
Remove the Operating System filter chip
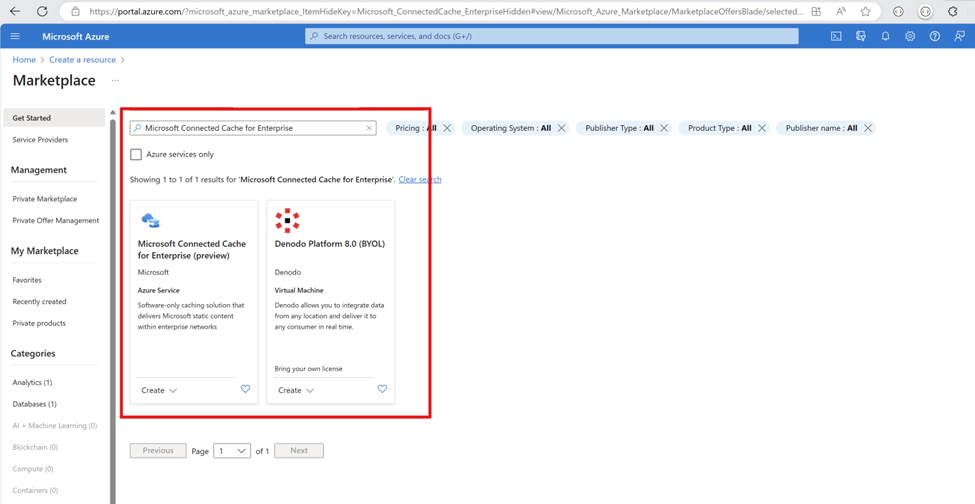click(x=561, y=128)
